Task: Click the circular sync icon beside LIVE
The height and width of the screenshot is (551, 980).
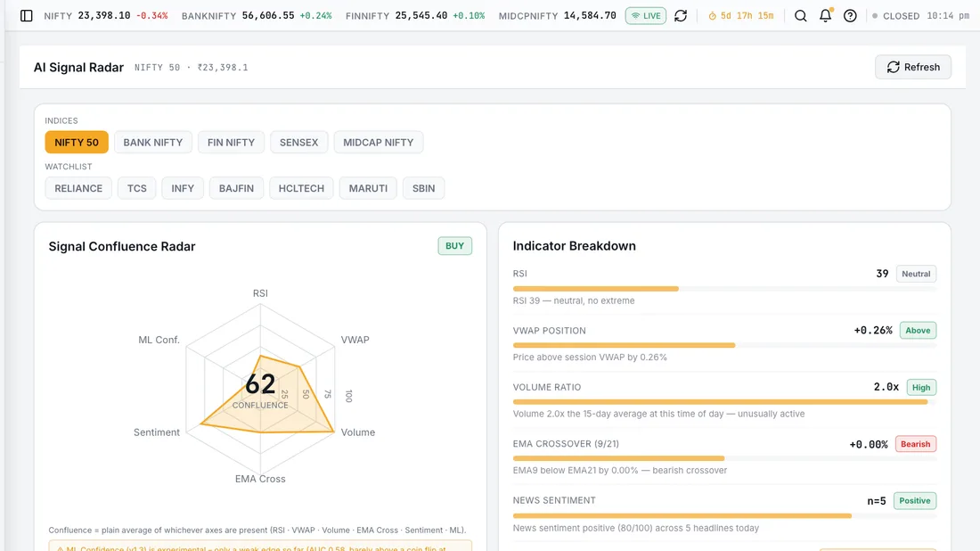Action: [681, 16]
